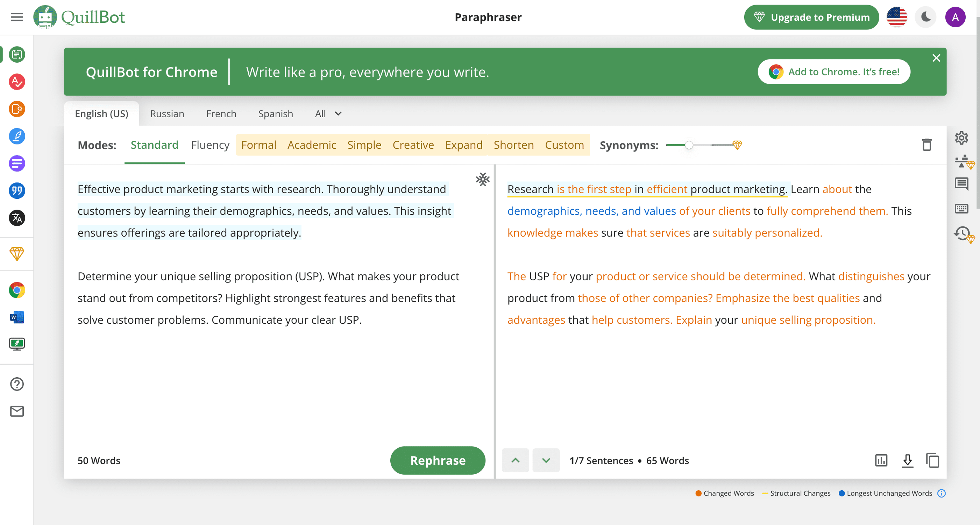
Task: Open keyboard shortcuts panel
Action: pyautogui.click(x=961, y=208)
